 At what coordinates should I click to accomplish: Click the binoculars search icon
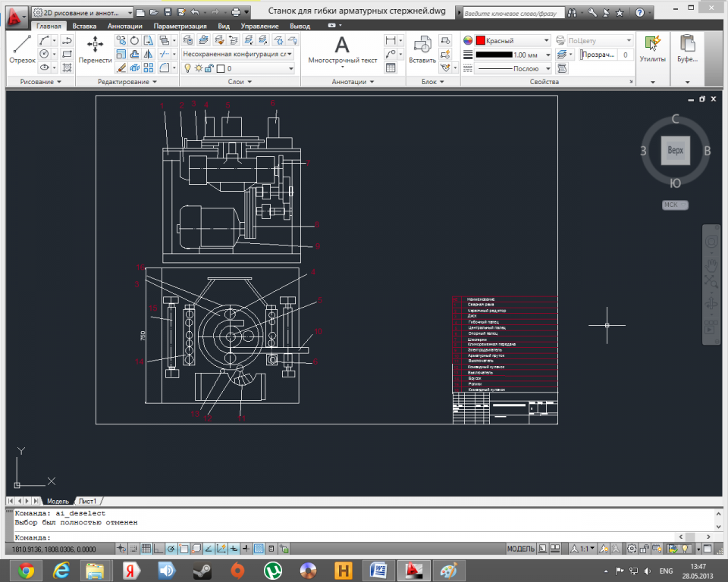572,13
